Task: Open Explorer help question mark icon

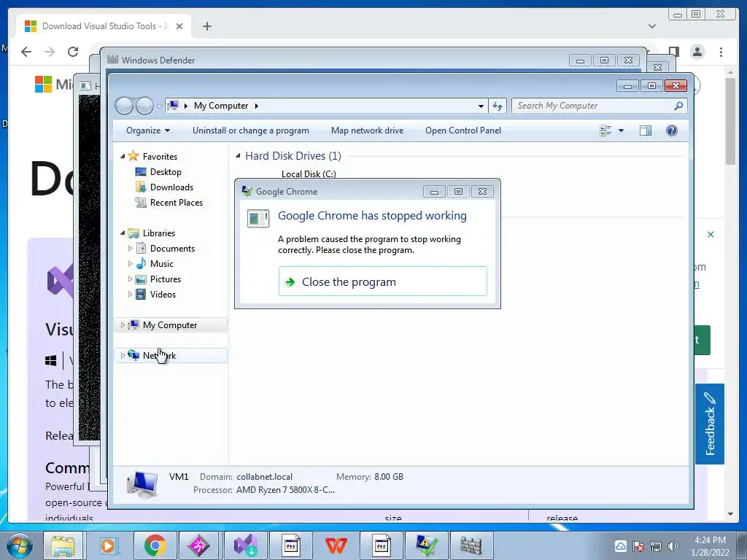Action: coord(672,131)
